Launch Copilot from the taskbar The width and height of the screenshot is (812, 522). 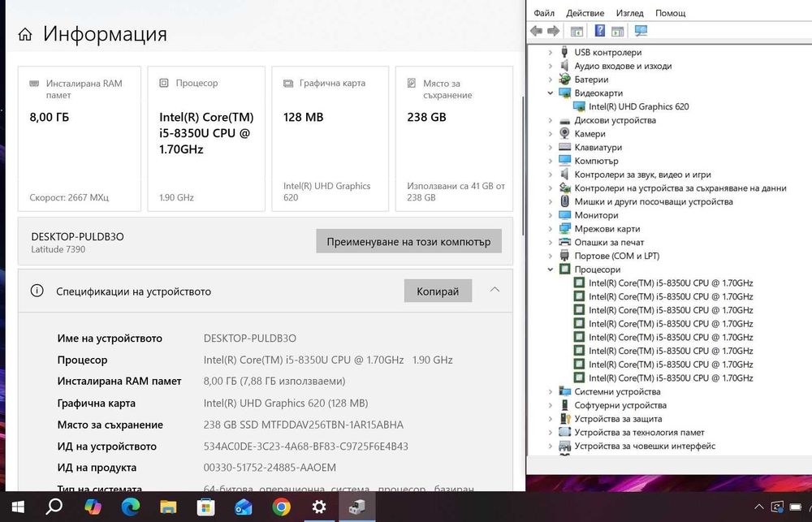(93, 507)
